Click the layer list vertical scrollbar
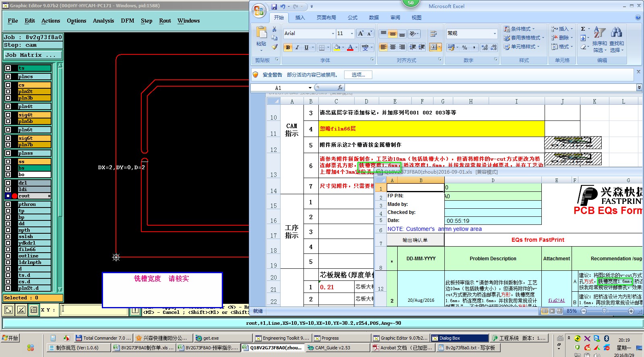The height and width of the screenshot is (357, 644). (x=60, y=177)
